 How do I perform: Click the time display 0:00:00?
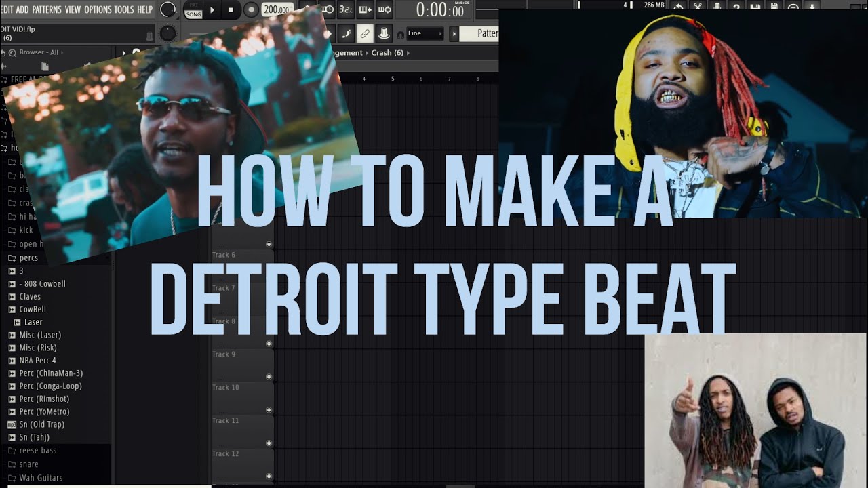(x=440, y=10)
